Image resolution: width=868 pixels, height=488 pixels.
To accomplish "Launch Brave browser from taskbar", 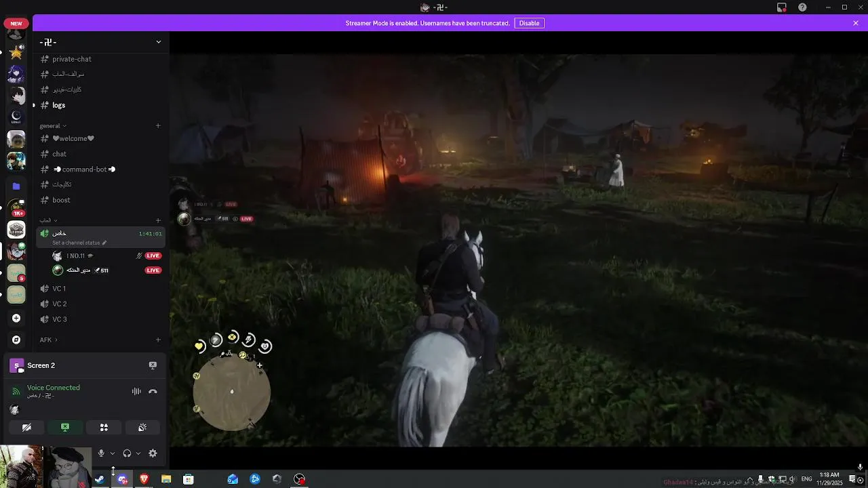I will coord(144,479).
